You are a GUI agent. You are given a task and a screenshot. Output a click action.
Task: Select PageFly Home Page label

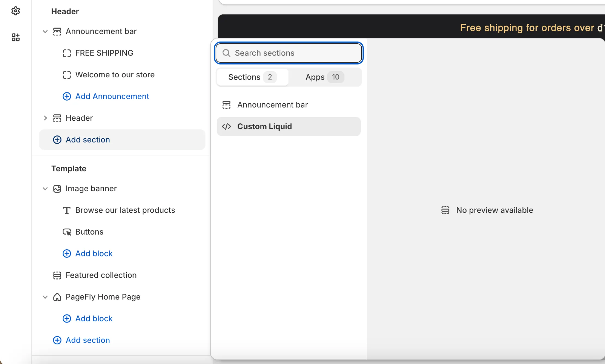(x=103, y=297)
